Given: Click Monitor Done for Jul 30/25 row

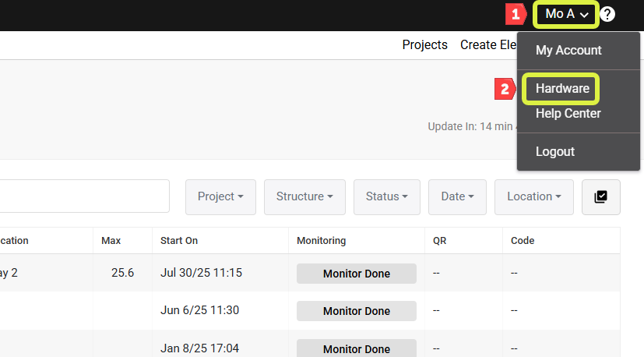Looking at the screenshot, I should click(357, 274).
